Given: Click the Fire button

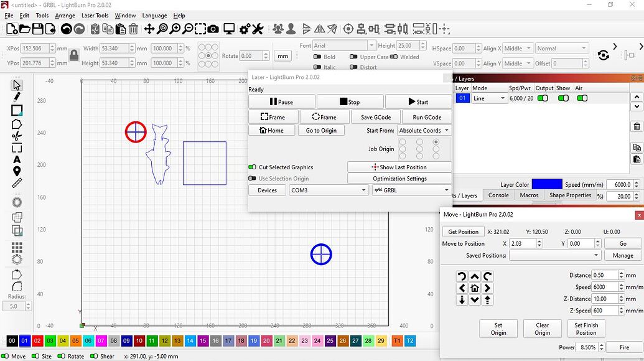Looking at the screenshot, I should [x=624, y=347].
